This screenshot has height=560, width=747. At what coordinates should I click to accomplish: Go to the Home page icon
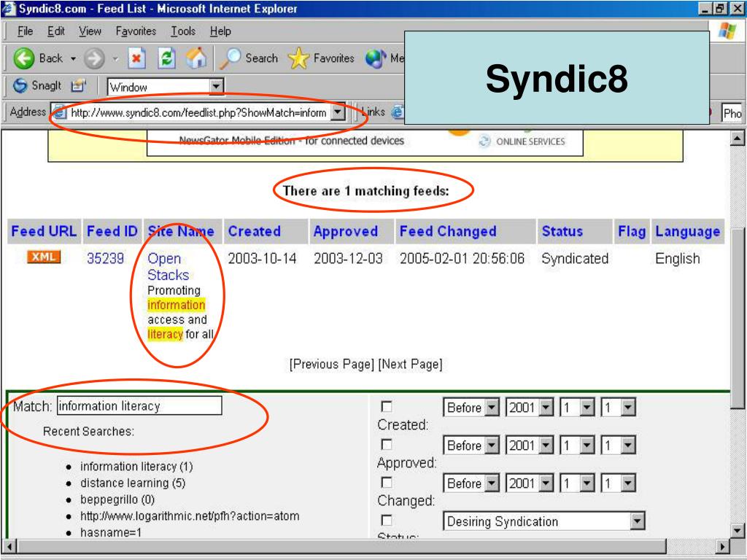click(196, 58)
